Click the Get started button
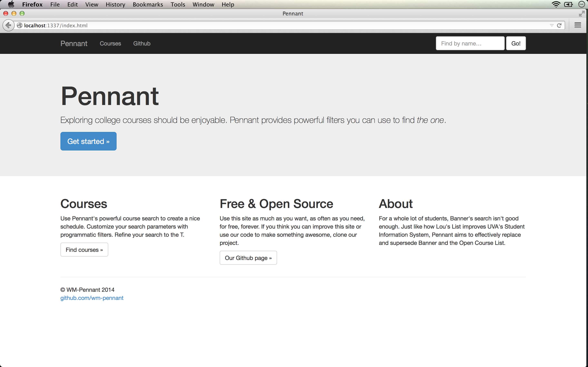Viewport: 588px width, 367px height. [x=88, y=141]
